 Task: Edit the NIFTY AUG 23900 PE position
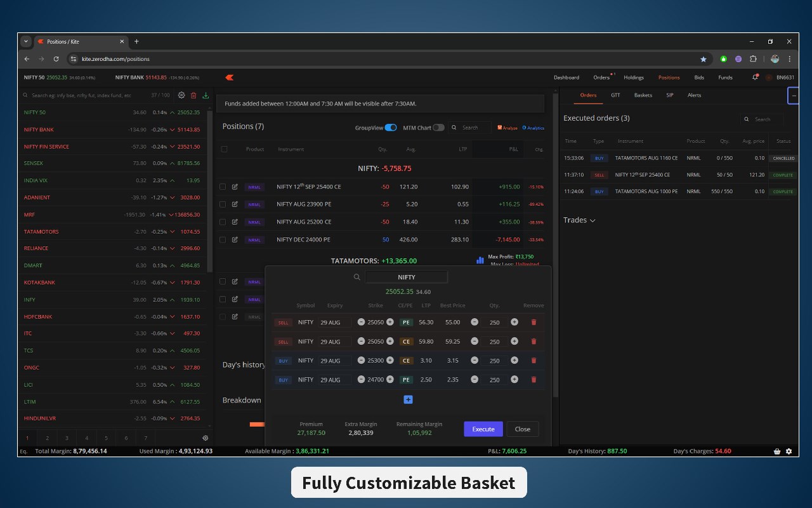[235, 204]
